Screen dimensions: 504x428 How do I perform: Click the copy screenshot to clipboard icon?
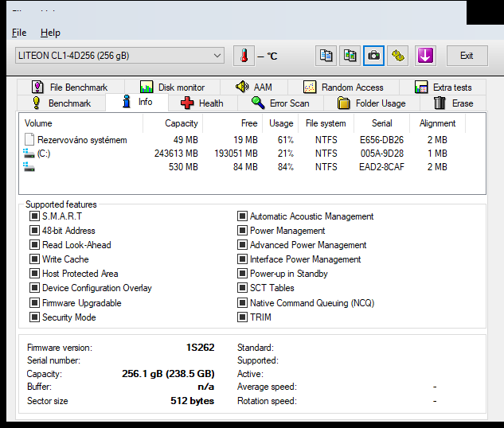350,56
